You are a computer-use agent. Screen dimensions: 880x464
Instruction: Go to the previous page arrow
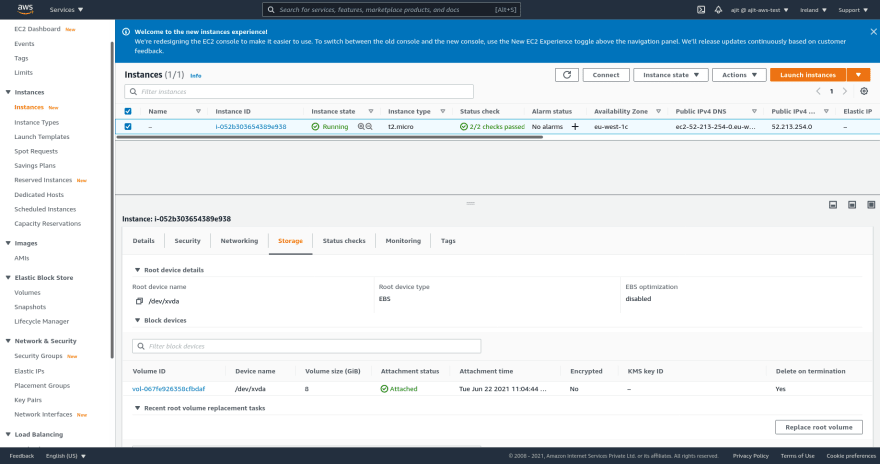(818, 91)
